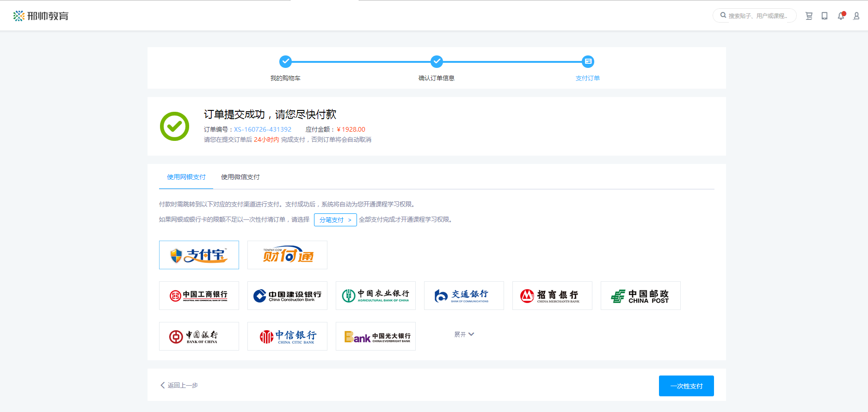Choose ICBC (中国工商银行) bank

pos(199,296)
